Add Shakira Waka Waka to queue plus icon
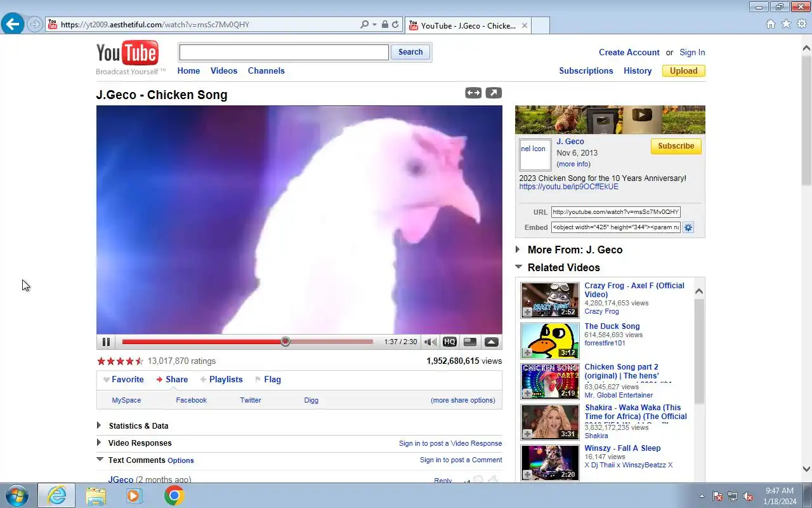 coord(527,434)
